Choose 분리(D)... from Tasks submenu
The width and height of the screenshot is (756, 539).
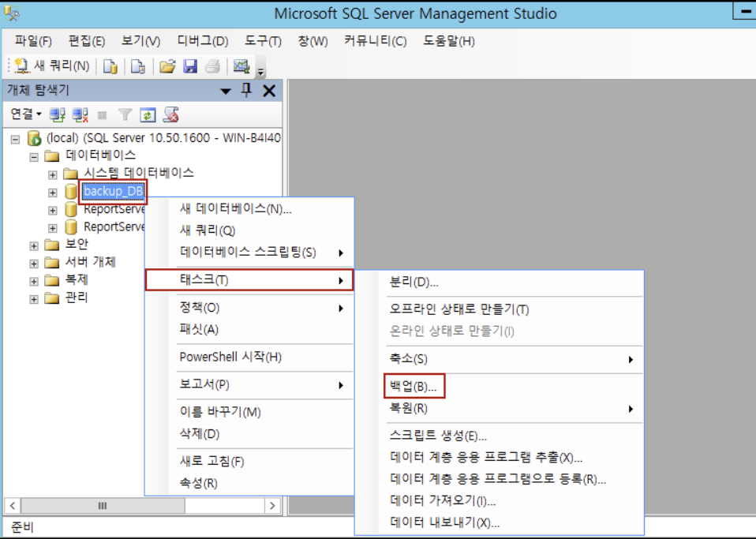tap(499, 282)
